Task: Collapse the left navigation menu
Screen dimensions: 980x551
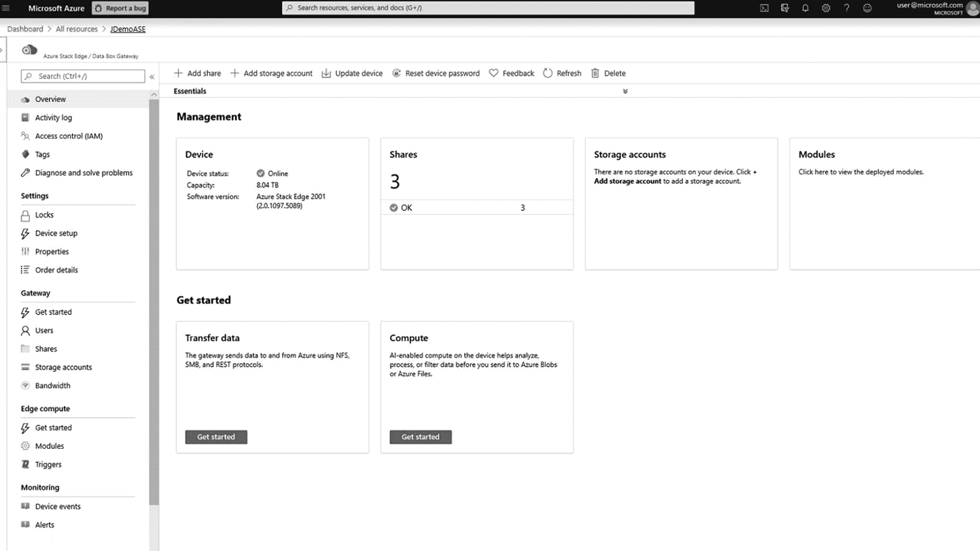Action: 152,77
